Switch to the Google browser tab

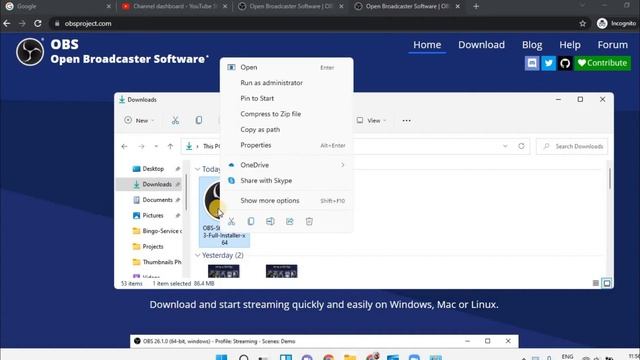point(57,6)
